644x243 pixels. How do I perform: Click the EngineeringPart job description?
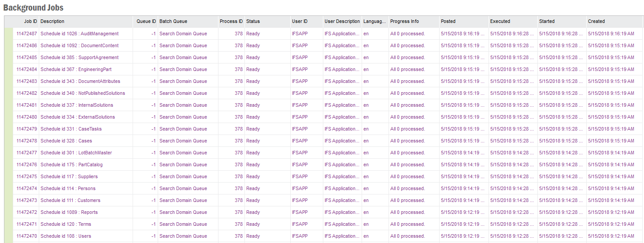[x=76, y=69]
